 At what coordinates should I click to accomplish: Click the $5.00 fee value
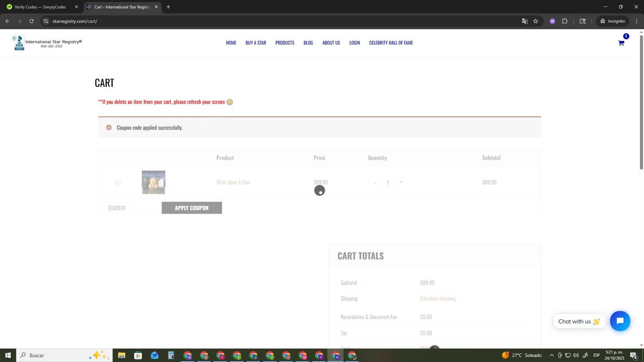[x=426, y=317]
